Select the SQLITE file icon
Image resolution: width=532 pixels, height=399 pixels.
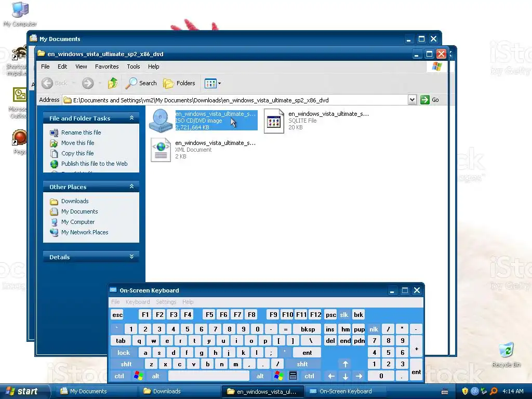click(x=274, y=121)
